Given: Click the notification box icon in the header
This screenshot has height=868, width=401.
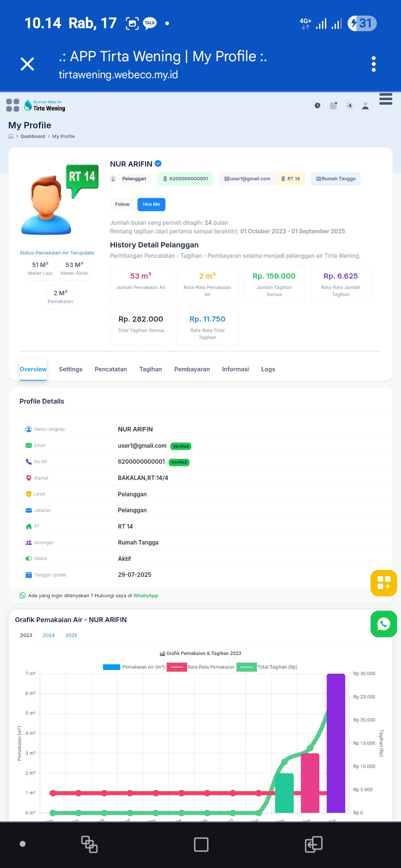Looking at the screenshot, I should [333, 106].
